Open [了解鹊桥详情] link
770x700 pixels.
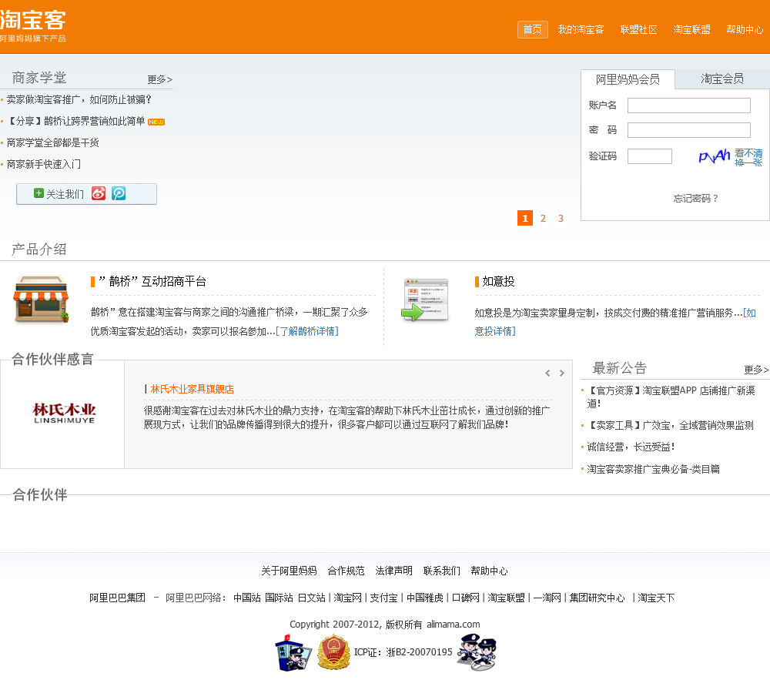tap(307, 331)
